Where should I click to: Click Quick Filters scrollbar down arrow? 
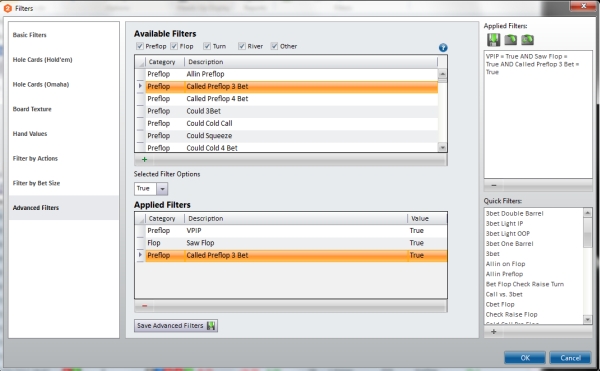[x=587, y=319]
